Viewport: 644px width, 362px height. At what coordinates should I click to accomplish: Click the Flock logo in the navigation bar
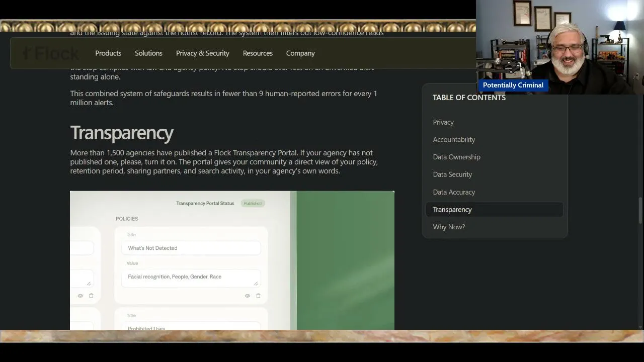point(51,53)
